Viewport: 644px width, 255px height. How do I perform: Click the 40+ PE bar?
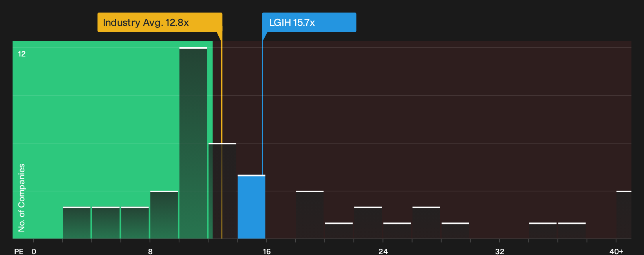click(x=624, y=215)
